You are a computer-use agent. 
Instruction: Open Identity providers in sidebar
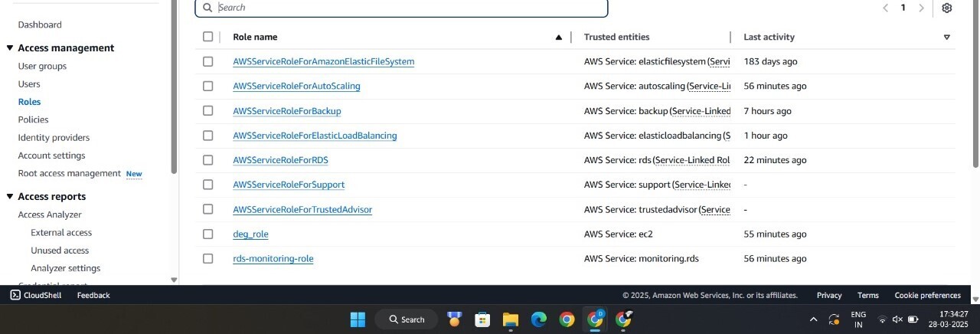54,138
